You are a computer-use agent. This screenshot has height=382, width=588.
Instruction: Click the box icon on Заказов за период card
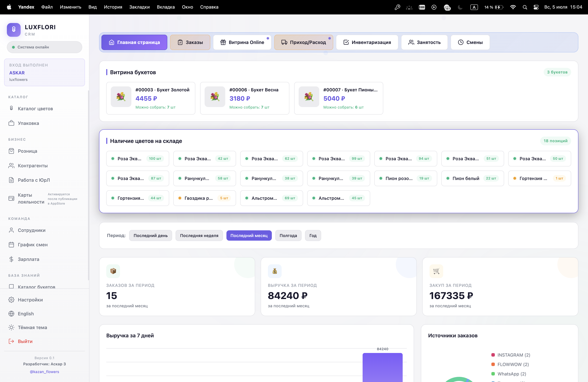pyautogui.click(x=113, y=271)
